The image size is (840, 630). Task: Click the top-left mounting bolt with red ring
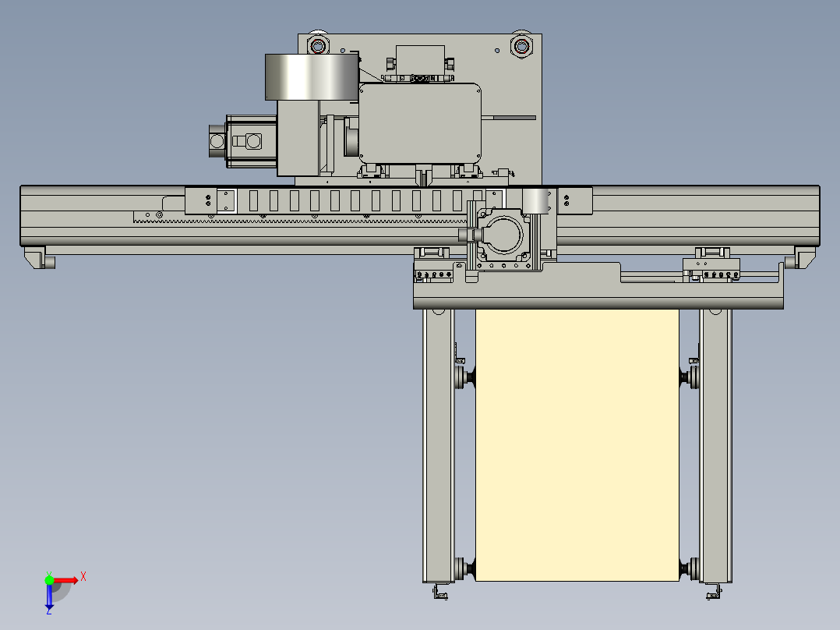(x=318, y=45)
